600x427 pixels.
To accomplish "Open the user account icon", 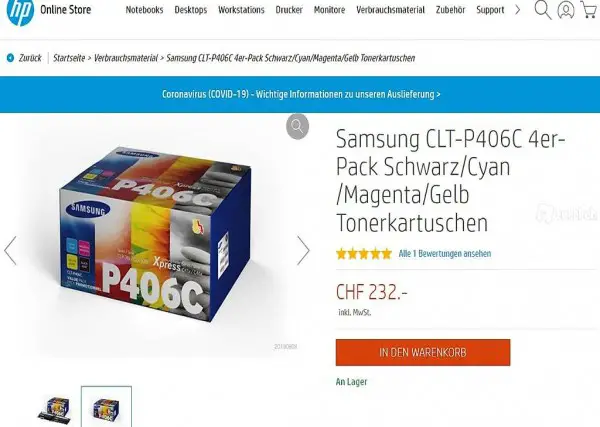I will (566, 10).
